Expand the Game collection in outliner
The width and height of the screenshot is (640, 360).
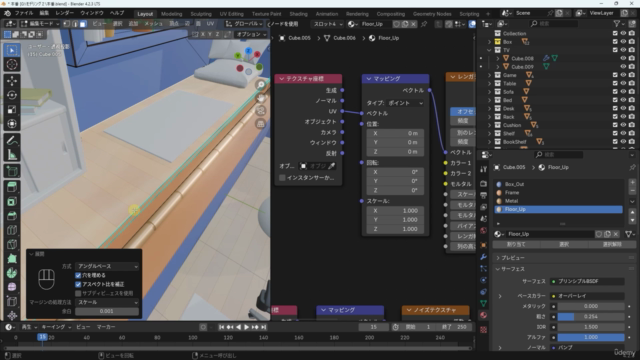(489, 75)
